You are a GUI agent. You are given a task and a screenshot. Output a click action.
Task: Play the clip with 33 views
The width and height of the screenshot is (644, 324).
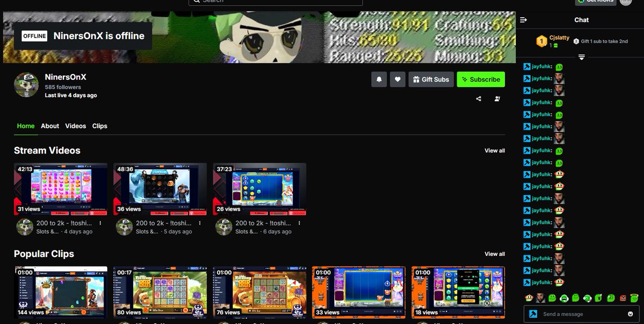tap(359, 292)
